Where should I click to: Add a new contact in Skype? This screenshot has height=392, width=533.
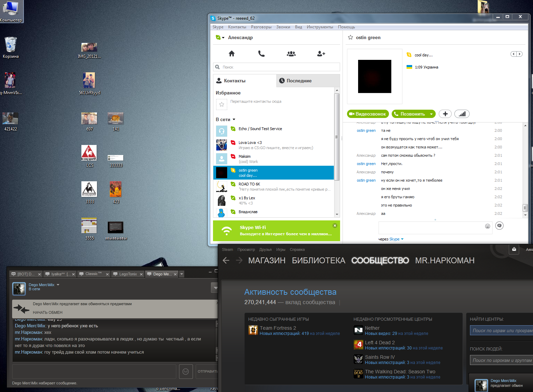(x=321, y=54)
